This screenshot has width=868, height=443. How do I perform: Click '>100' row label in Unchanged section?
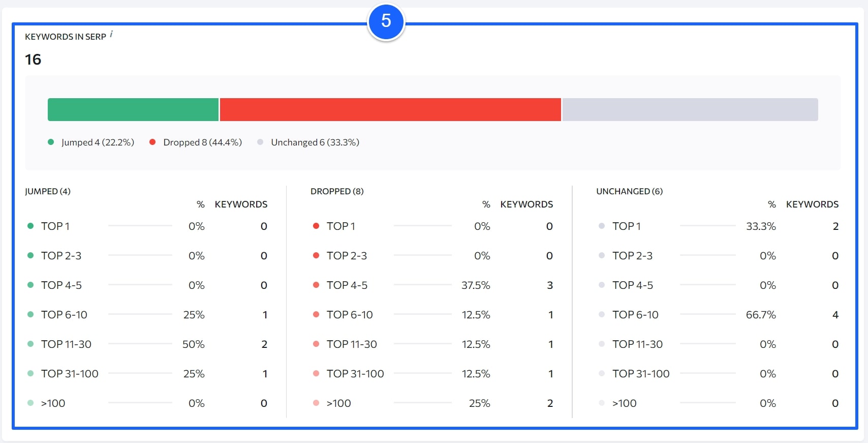point(624,403)
